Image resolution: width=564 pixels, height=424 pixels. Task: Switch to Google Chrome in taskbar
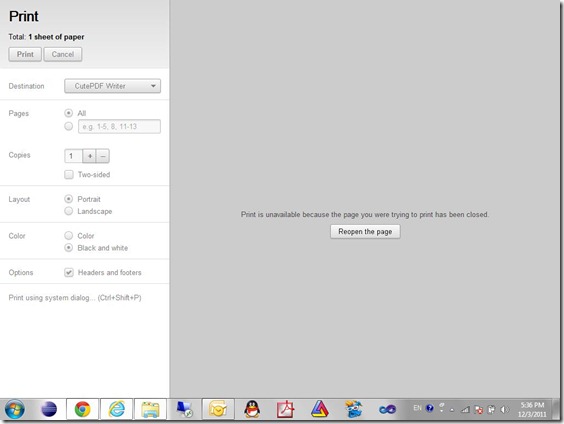tap(82, 409)
